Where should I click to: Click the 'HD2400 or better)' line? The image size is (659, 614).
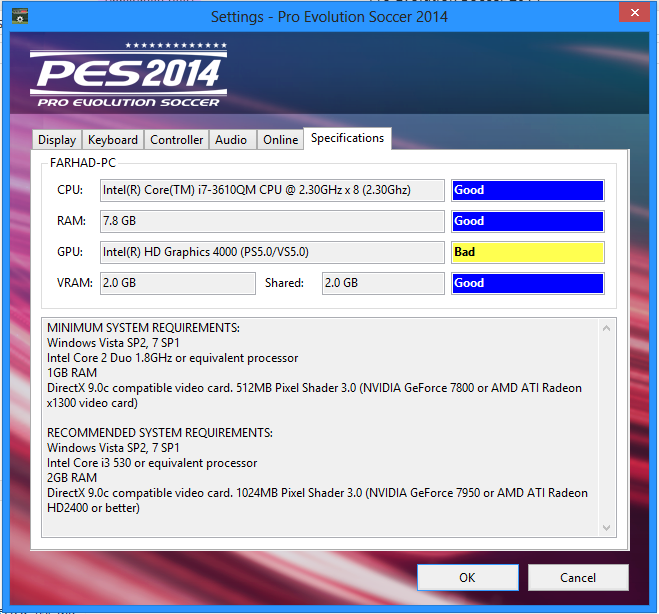93,508
